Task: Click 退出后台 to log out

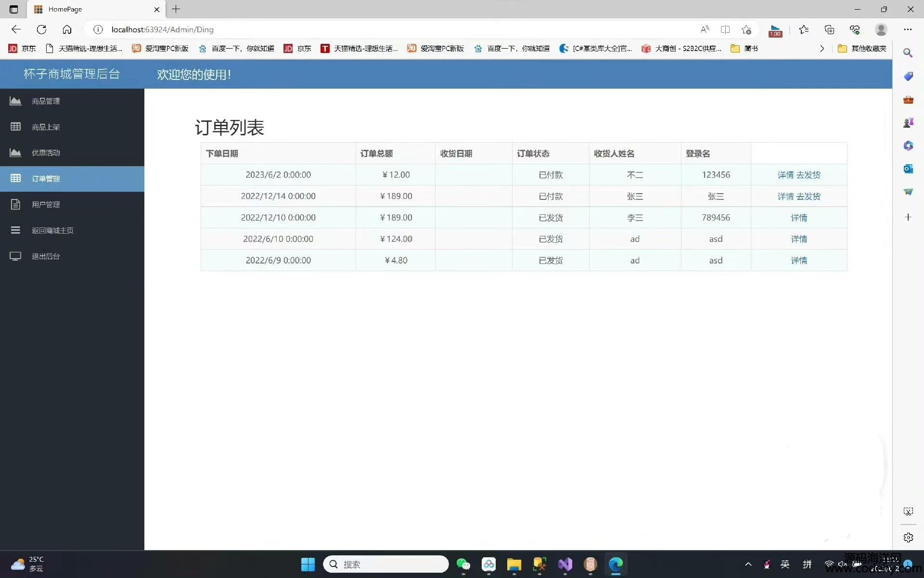Action: click(x=72, y=256)
